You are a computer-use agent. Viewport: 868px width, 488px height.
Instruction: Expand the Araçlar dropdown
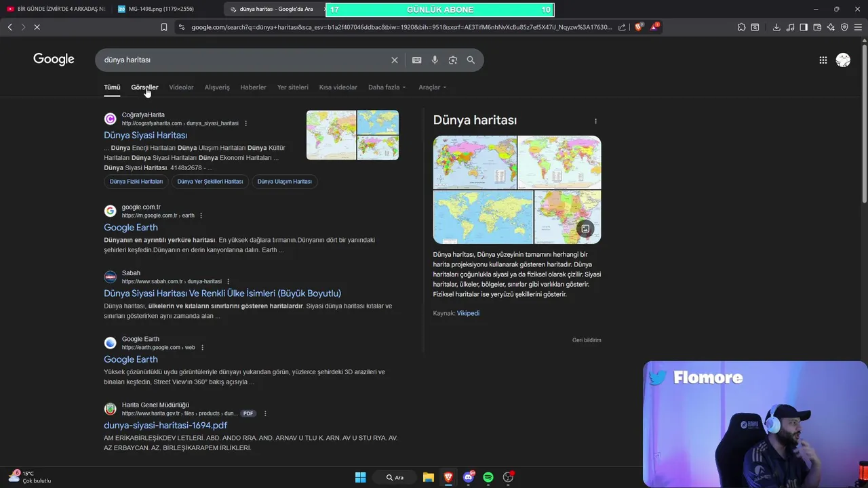(433, 87)
